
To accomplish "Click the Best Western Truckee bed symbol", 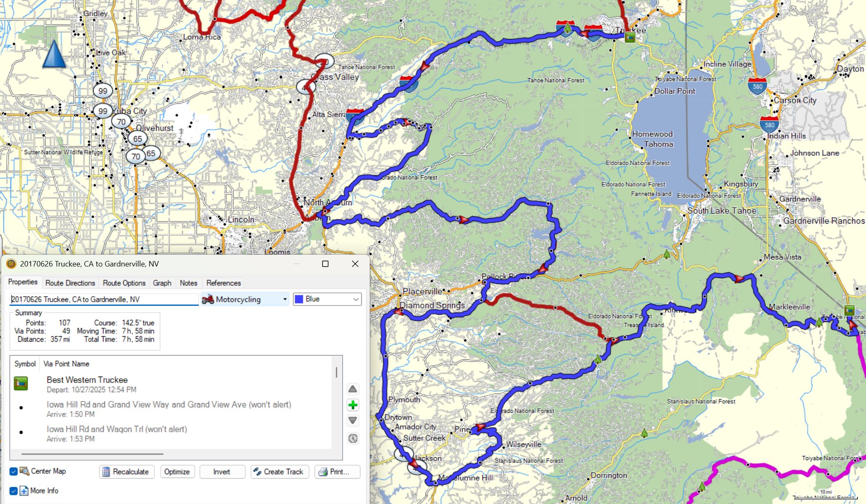I will tap(21, 384).
